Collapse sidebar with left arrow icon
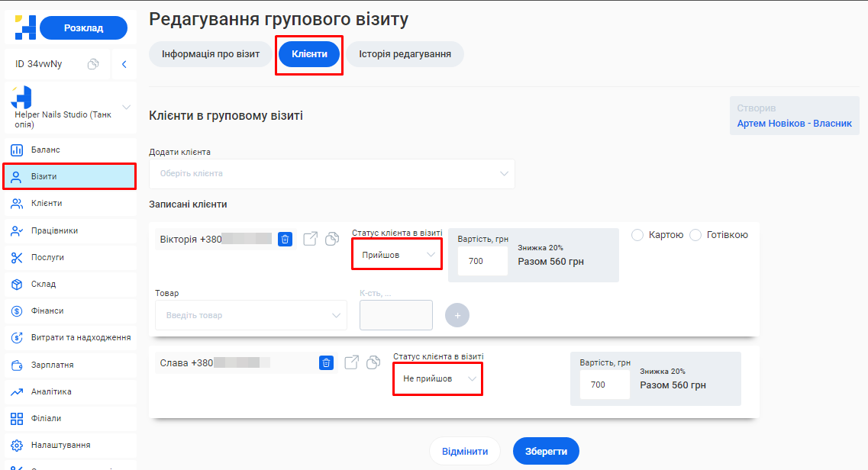The width and height of the screenshot is (868, 470). tap(124, 64)
